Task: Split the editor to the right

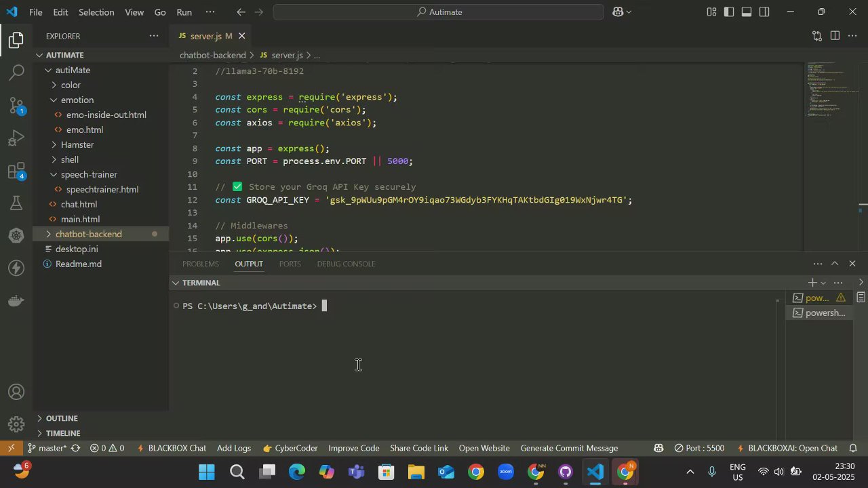Action: coord(835,36)
